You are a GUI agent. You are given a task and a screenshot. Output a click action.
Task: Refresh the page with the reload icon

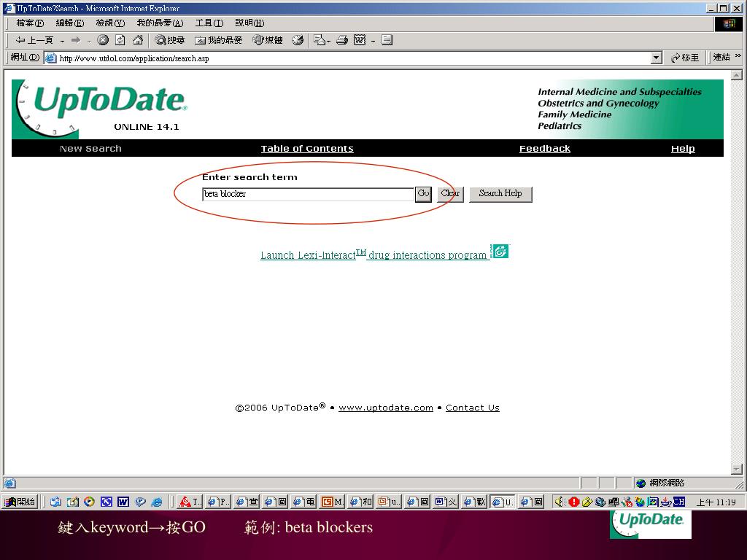[x=120, y=41]
